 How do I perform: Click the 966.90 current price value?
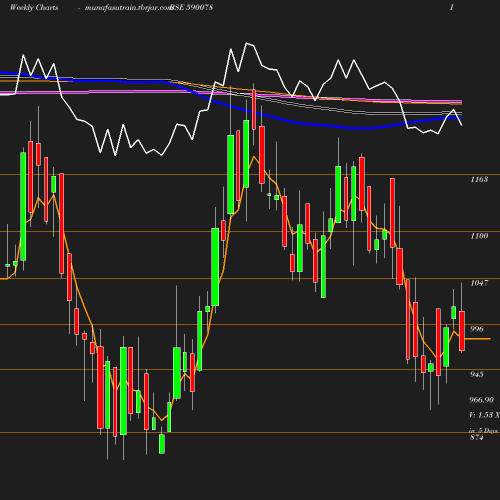click(481, 400)
